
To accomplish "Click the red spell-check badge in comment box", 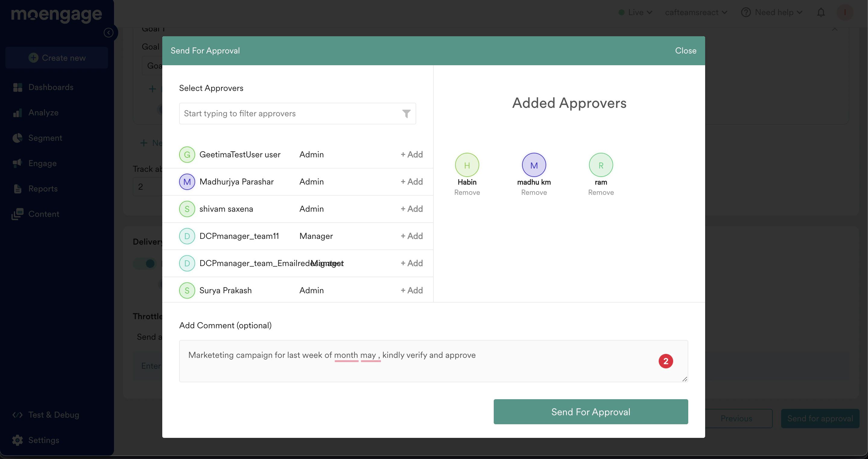I will tap(666, 361).
